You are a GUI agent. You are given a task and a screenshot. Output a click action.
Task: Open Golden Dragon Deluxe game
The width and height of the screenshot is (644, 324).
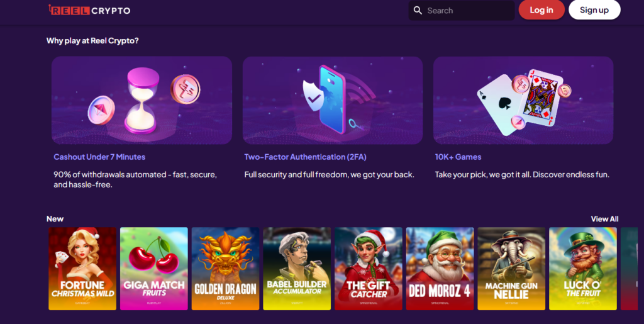click(225, 269)
